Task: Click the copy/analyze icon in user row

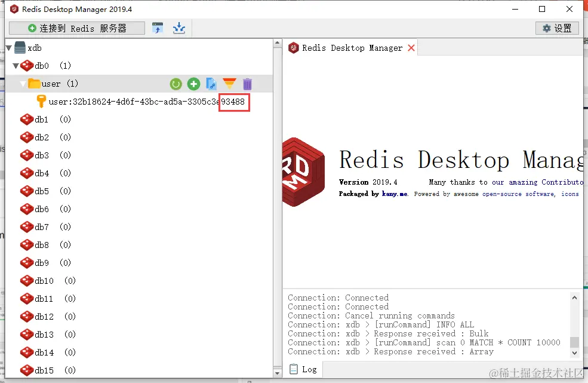Action: (211, 84)
